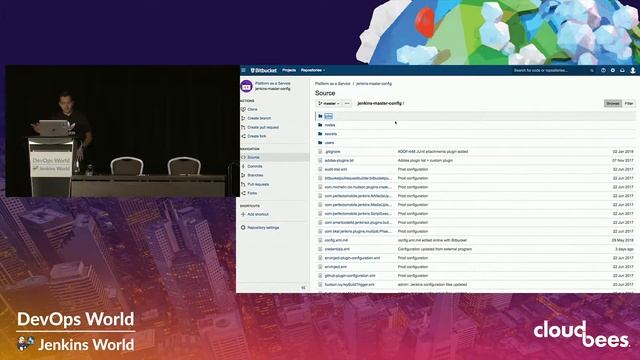Open the .gitignore file
The image size is (640, 360).
pyautogui.click(x=332, y=152)
